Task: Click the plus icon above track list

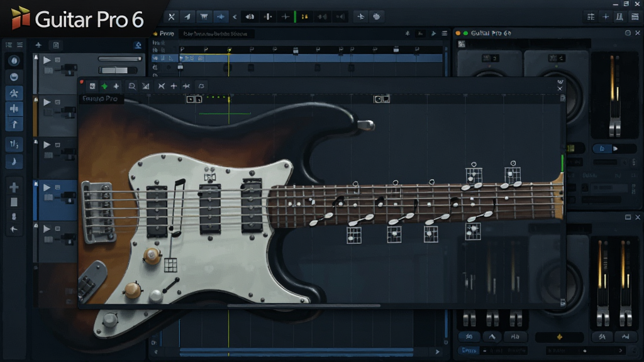Action: (x=38, y=45)
